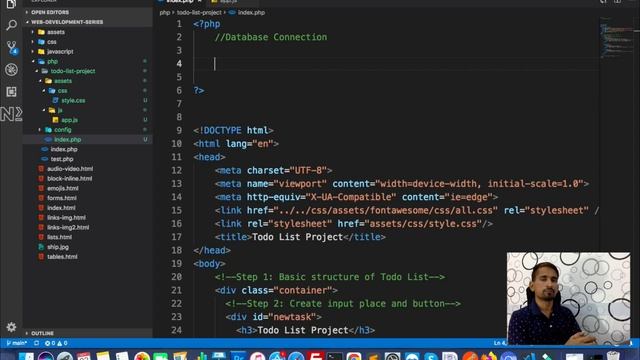Click the Step 1 Basic structure comment
Image resolution: width=640 pixels, height=360 pixels.
[330, 277]
